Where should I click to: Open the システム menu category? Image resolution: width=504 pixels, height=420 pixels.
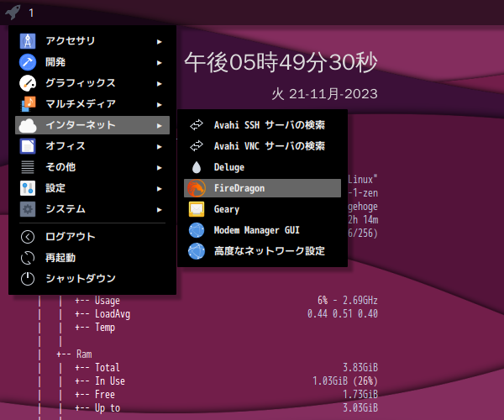click(92, 209)
